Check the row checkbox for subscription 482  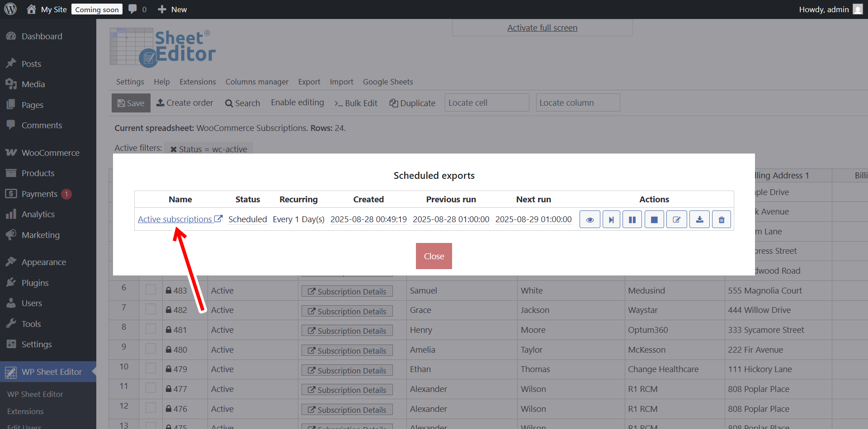coord(151,309)
